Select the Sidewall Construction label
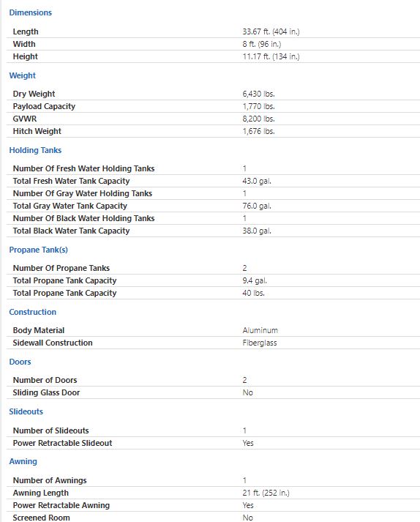Screen dimensions: 420x522 pos(53,343)
